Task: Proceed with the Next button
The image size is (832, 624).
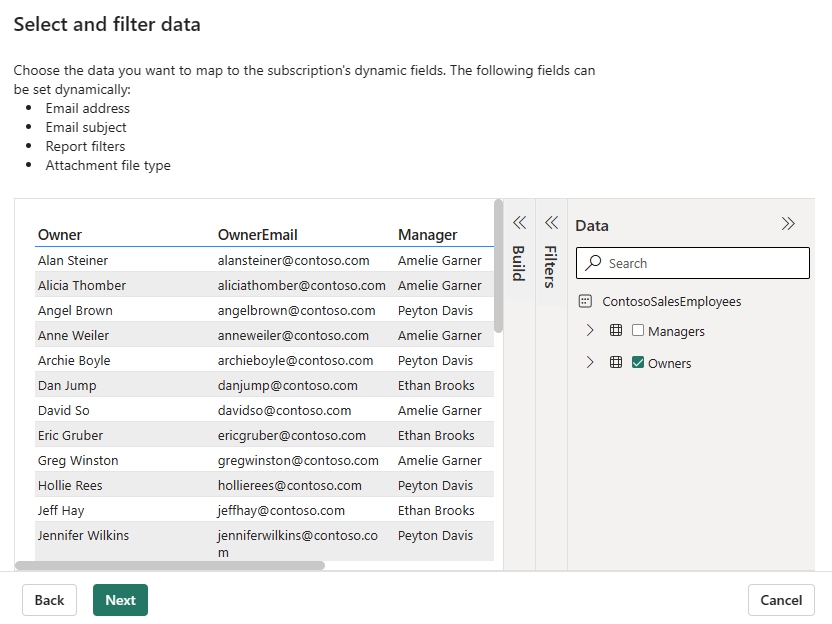Action: click(x=120, y=600)
